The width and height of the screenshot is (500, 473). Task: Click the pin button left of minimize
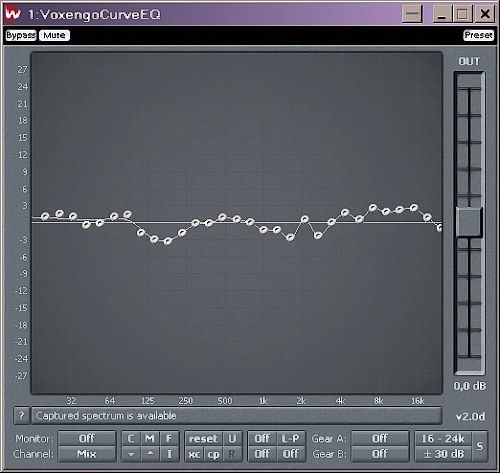413,14
